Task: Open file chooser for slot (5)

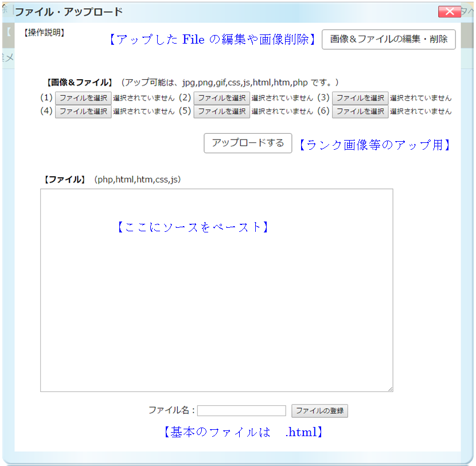Action: click(221, 111)
